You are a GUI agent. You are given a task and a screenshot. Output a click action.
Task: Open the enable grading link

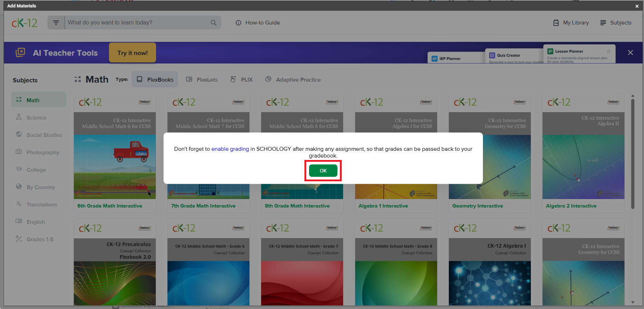230,149
